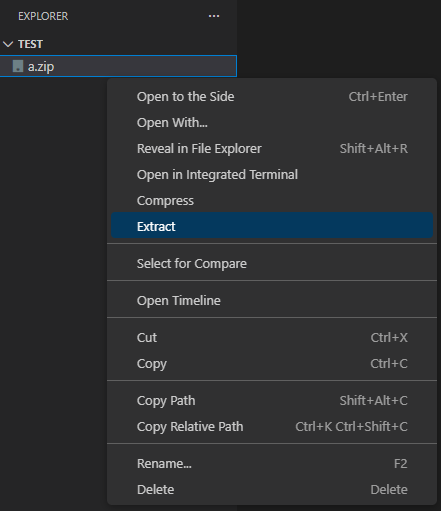441x511 pixels.
Task: Click the TEST folder header label
Action: pos(30,44)
